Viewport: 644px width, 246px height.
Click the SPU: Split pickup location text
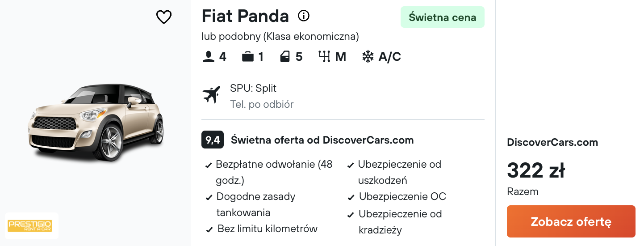click(253, 88)
